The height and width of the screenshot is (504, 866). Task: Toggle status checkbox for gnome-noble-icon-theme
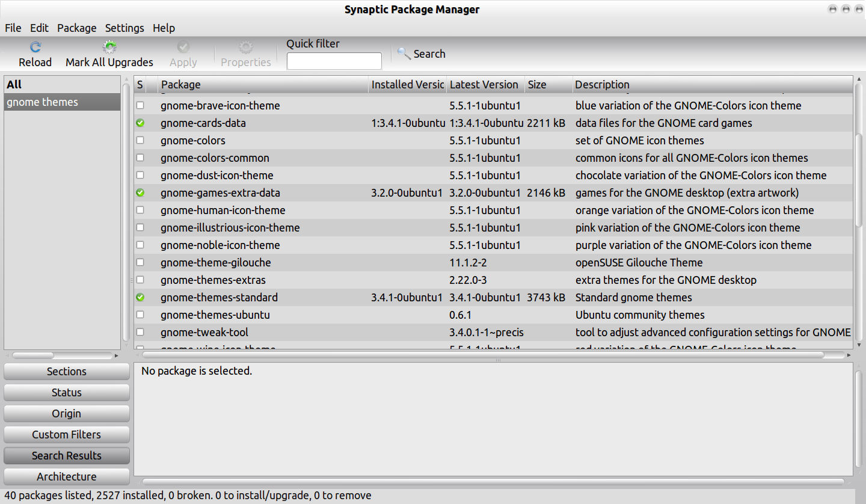140,245
